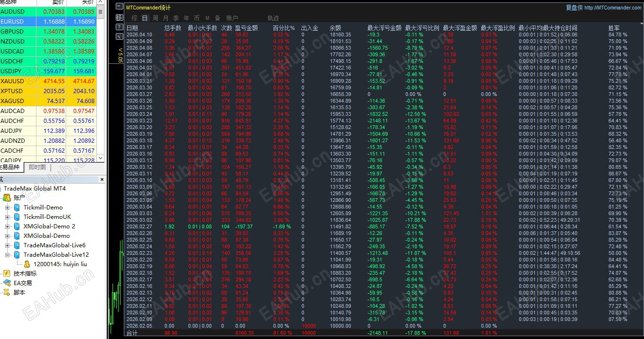Expand the XMGlobal-Demo 2 node
Viewport: 644px width, 339px height.
pyautogui.click(x=8, y=226)
